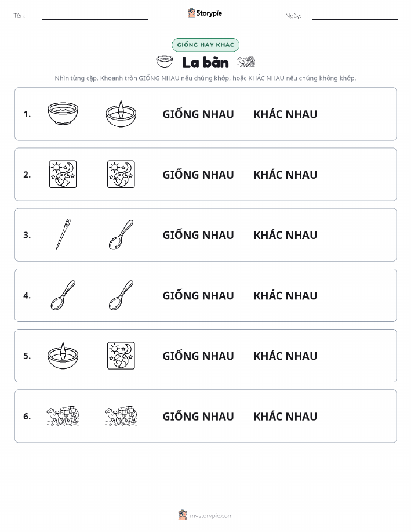
Task: Click the plain water bowl in row 1
Action: point(63,114)
